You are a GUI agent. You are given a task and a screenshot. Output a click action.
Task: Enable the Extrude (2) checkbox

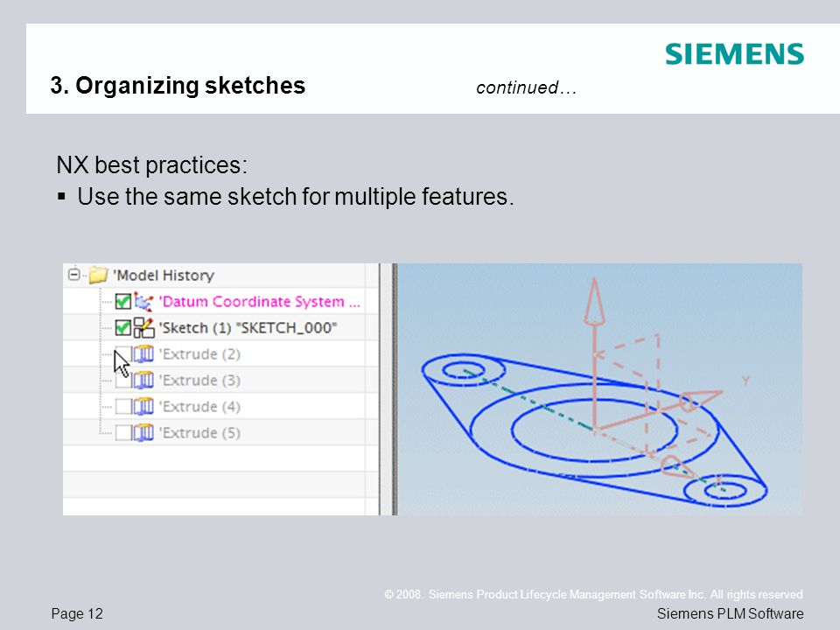[x=123, y=354]
